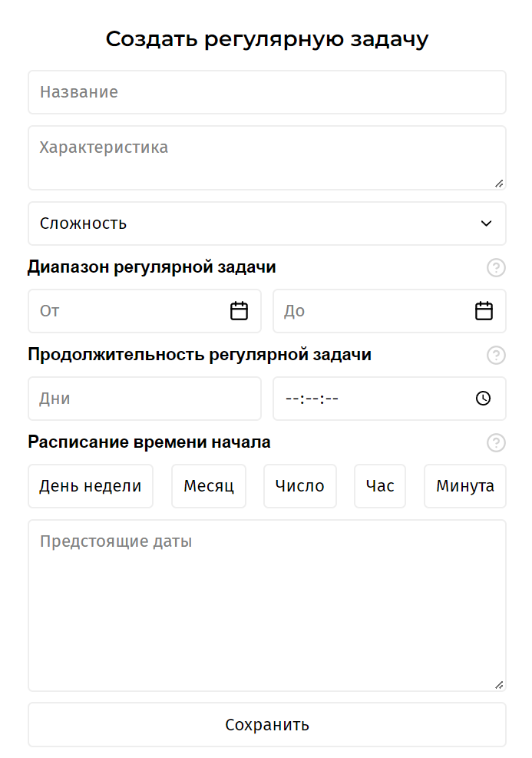The image size is (532, 758).
Task: Grab resize handle of Предстоящие даты textarea
Action: coord(499,684)
